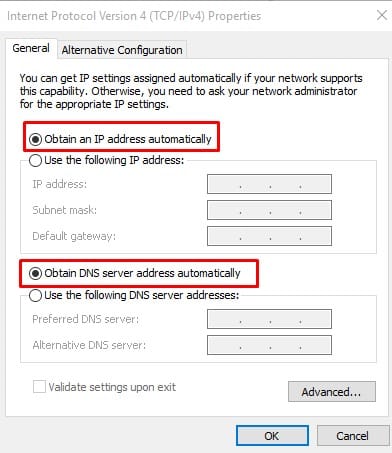Switch to the Alternative Configuration tab

[122, 50]
